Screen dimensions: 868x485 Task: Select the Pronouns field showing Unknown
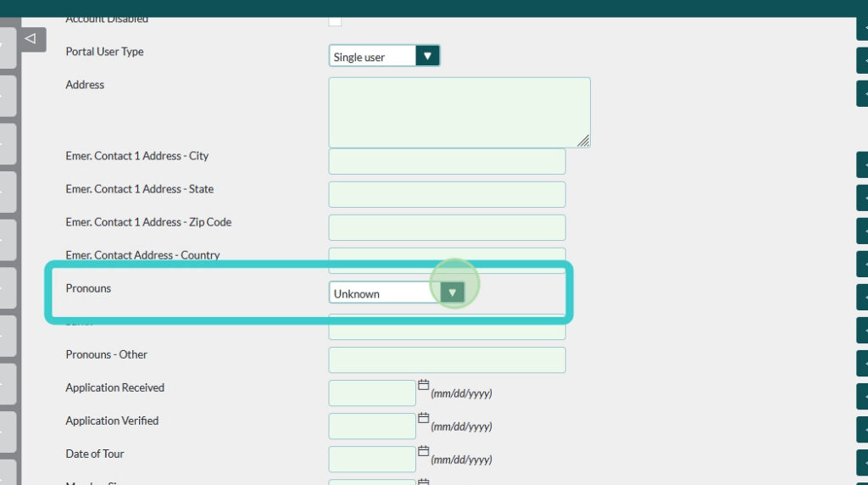point(383,293)
